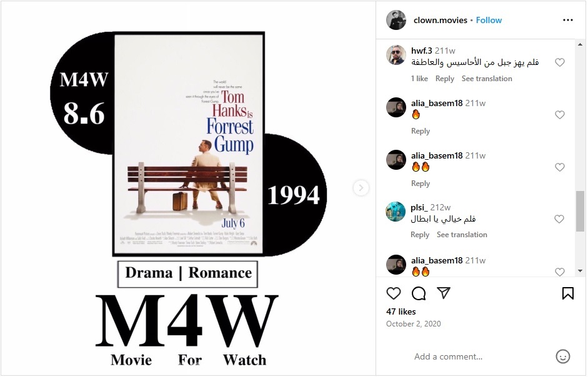Like plsi_'s comment heart
Image resolution: width=588 pixels, height=377 pixels.
point(559,219)
